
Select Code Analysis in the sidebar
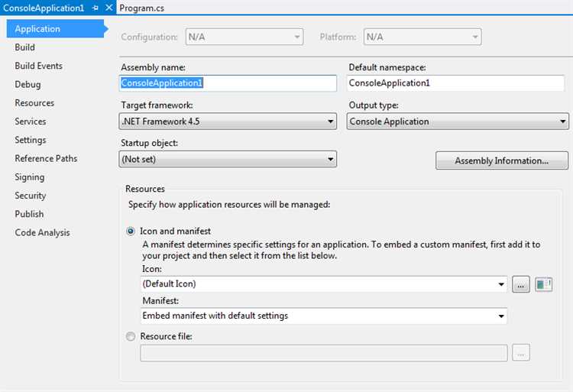pos(42,232)
